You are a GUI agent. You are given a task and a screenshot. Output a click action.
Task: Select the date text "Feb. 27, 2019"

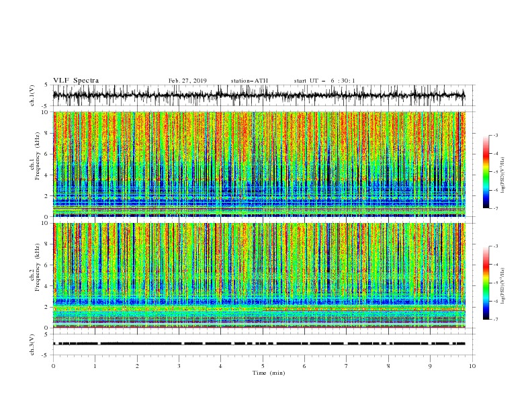click(x=187, y=81)
